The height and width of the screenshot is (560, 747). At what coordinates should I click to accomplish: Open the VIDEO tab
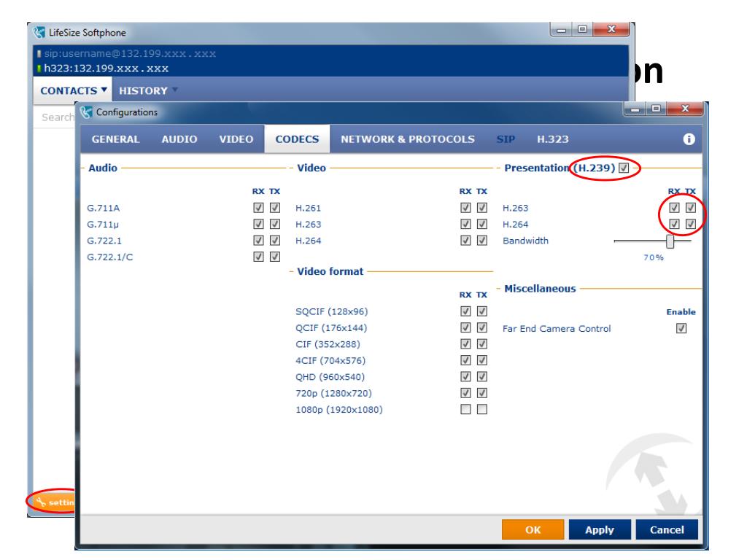tap(236, 139)
